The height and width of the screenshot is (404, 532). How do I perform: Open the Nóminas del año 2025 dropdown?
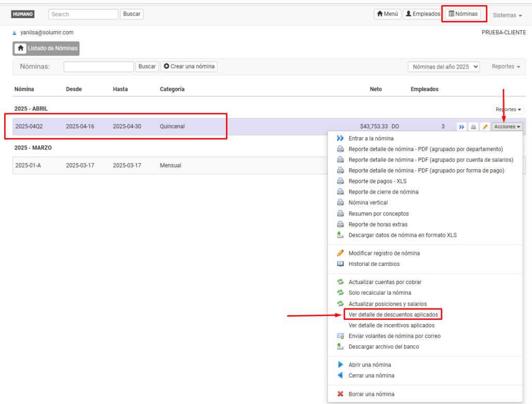point(444,67)
